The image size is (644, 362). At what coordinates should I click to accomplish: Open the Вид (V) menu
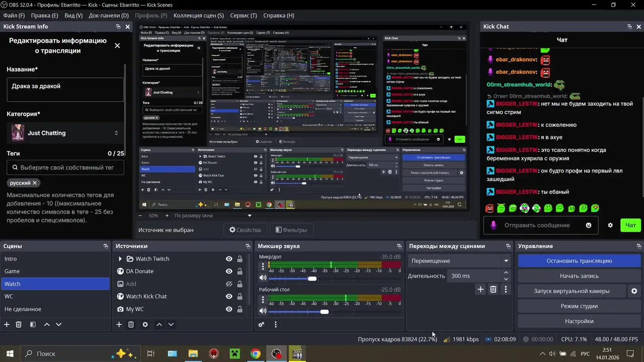pos(73,16)
